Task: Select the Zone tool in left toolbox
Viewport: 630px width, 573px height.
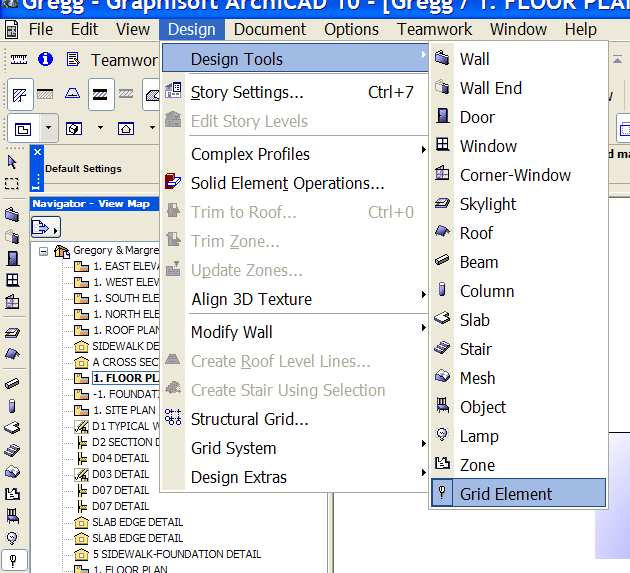Action: pos(12,493)
